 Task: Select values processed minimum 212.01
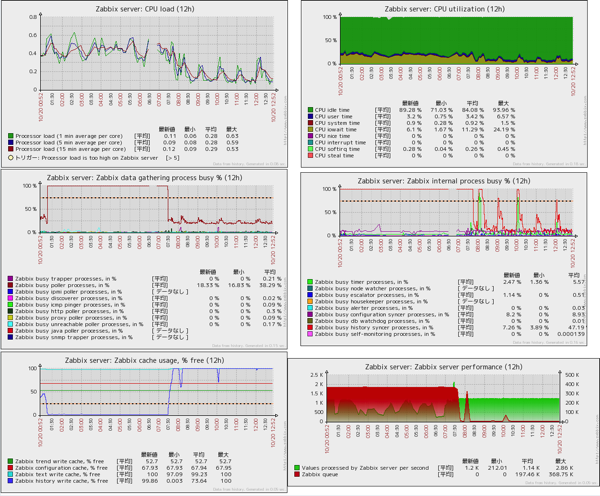(x=497, y=468)
